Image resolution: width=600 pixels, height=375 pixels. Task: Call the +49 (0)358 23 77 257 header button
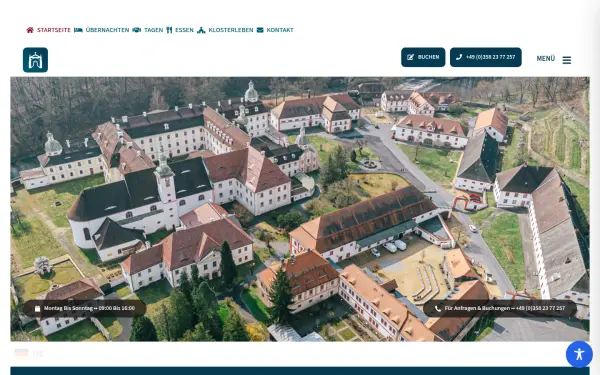[486, 57]
